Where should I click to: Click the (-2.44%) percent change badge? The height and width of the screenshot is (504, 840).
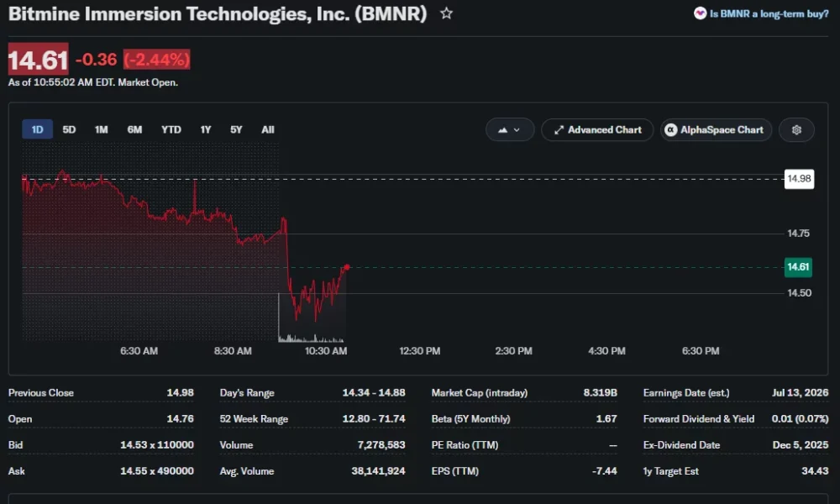point(157,59)
